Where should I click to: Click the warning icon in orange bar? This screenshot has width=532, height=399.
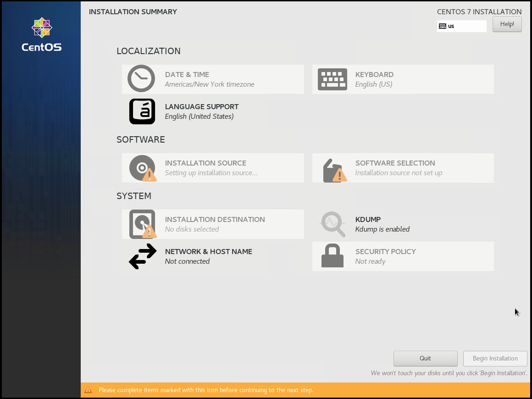coord(88,390)
